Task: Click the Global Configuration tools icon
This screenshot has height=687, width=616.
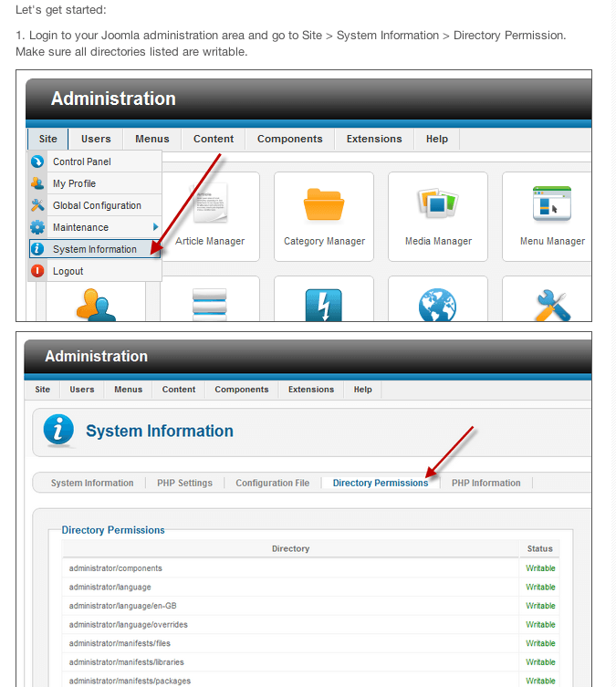Action: 37,205
